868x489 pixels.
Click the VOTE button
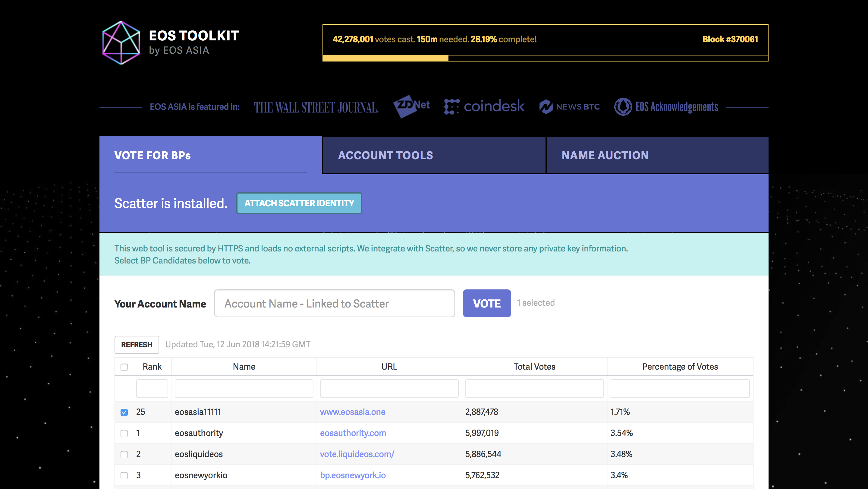click(486, 303)
